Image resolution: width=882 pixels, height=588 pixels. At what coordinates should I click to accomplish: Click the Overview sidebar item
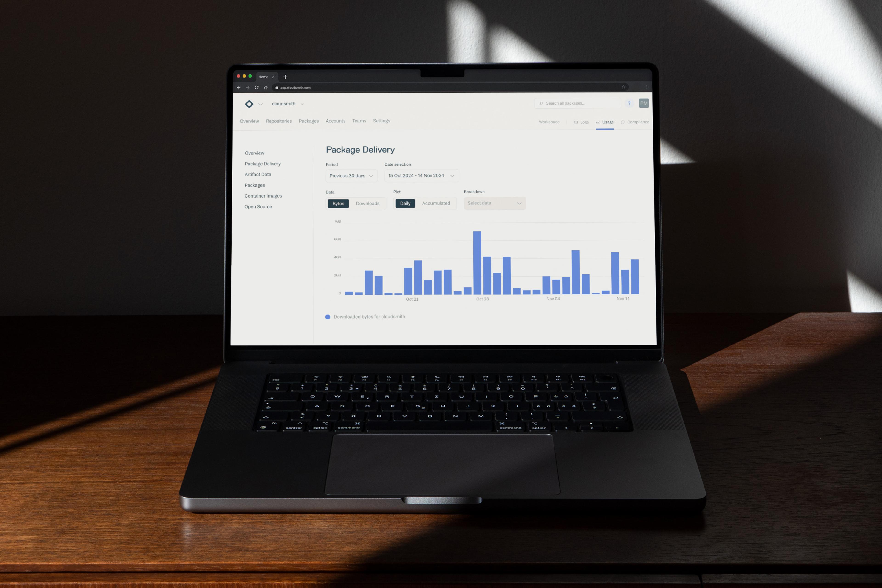[255, 153]
